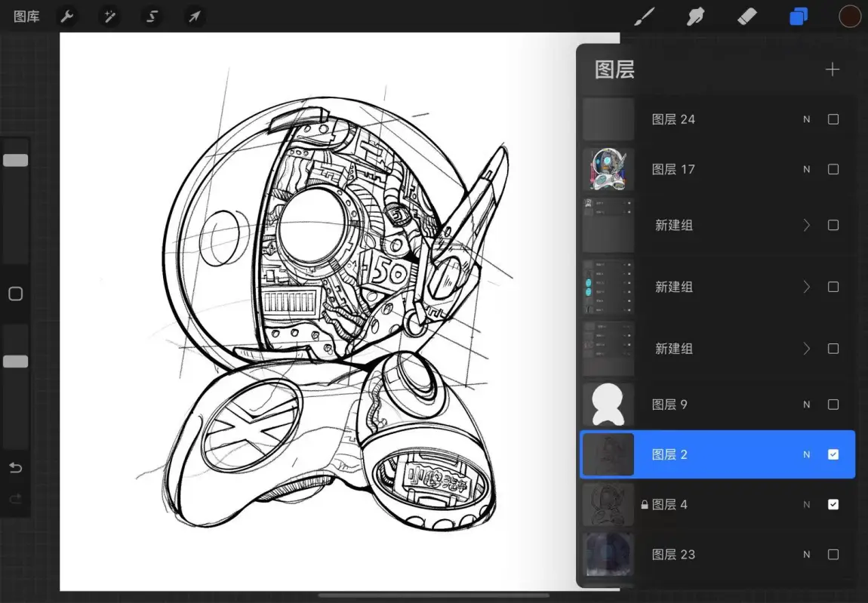
Task: Check visibility box of 新建组 above 图层 9
Action: pos(833,349)
